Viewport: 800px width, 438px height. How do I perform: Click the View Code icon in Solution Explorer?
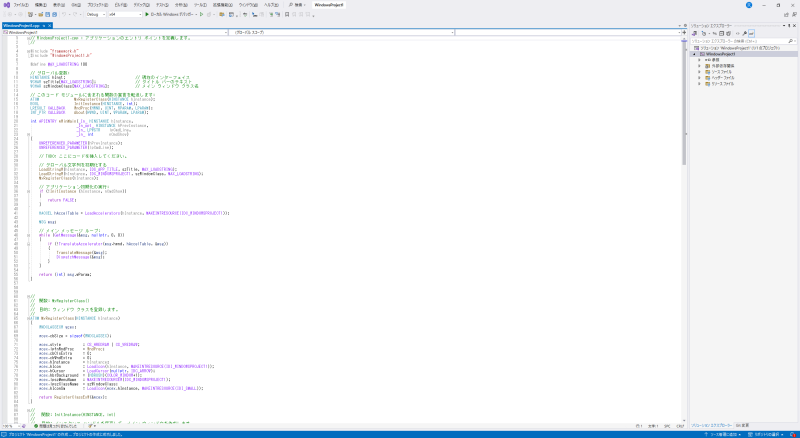[737, 33]
